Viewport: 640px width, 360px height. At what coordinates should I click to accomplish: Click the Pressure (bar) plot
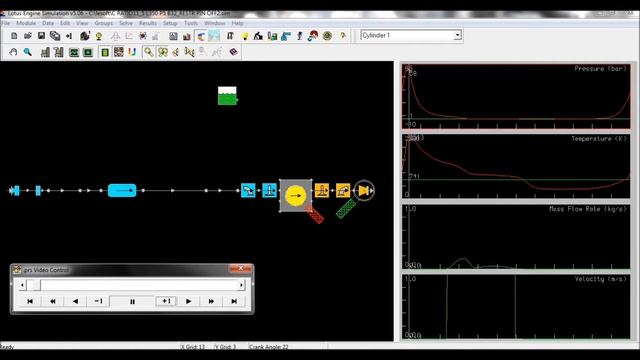click(516, 96)
